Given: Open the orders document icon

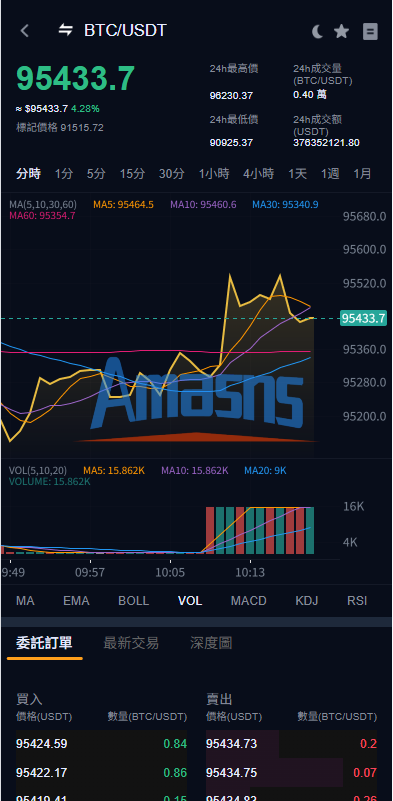Looking at the screenshot, I should coord(370,32).
